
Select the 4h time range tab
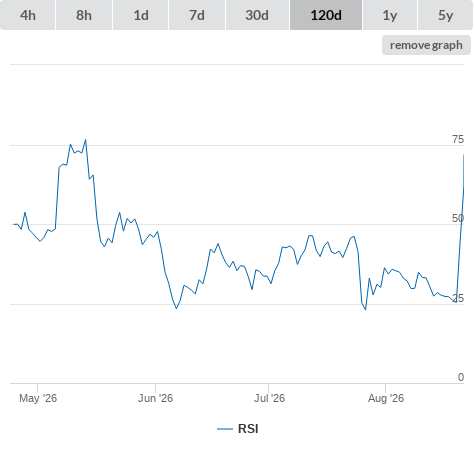coord(27,15)
